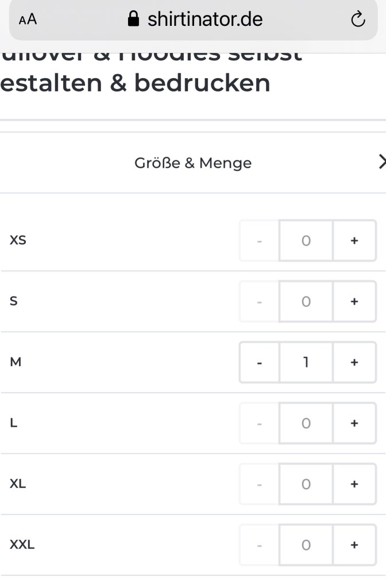
Task: Select the XL quantity input field
Action: [306, 485]
